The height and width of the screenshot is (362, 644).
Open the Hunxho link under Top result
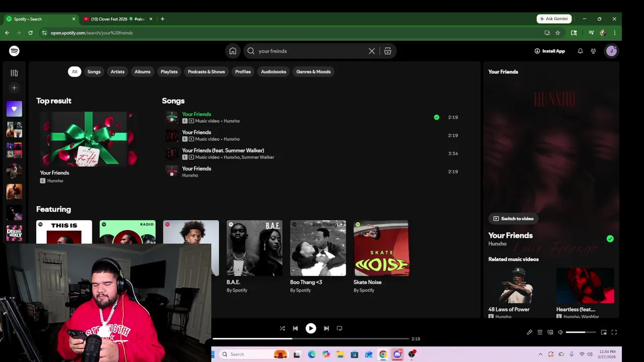55,180
